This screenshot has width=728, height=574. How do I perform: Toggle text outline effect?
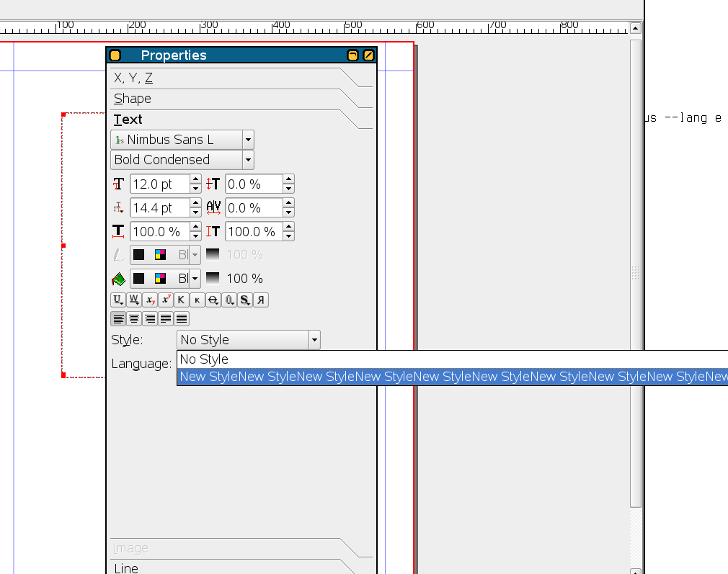coord(229,300)
